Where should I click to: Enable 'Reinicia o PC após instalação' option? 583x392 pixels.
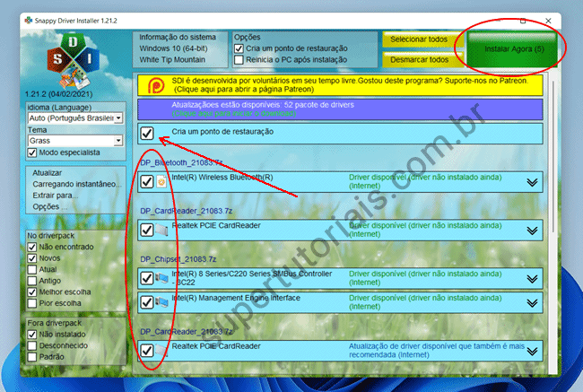[238, 60]
